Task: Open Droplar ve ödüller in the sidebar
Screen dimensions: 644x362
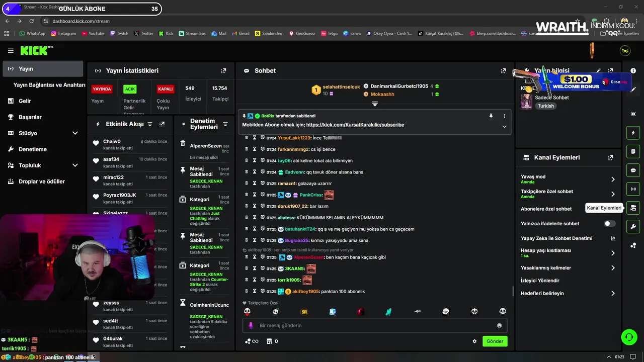Action: [43, 182]
